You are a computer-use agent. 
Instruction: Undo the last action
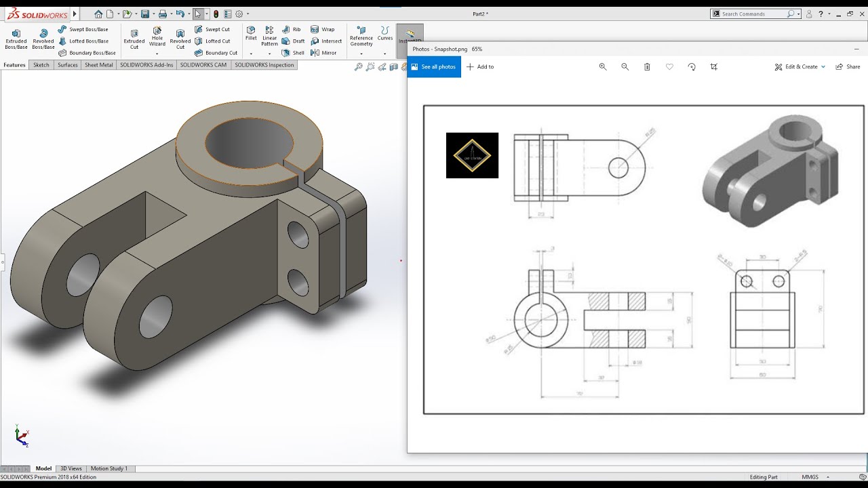coord(180,14)
